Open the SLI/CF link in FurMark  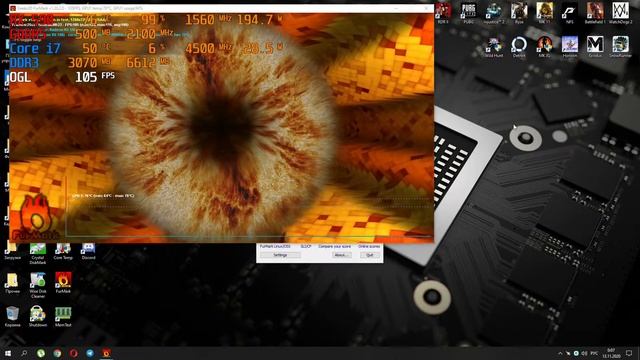coord(306,247)
